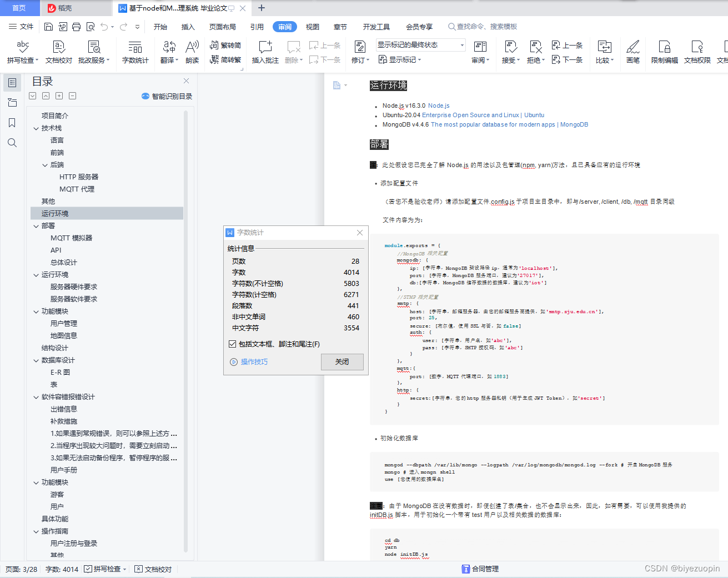Open the 文件 menu
The image size is (728, 578).
pyautogui.click(x=21, y=27)
